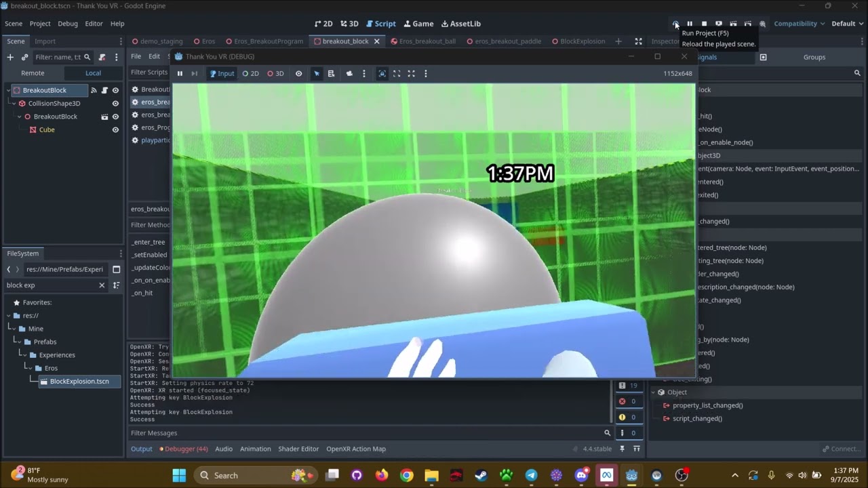Click the FileSystem path field
This screenshot has height=488, width=868.
[64, 269]
